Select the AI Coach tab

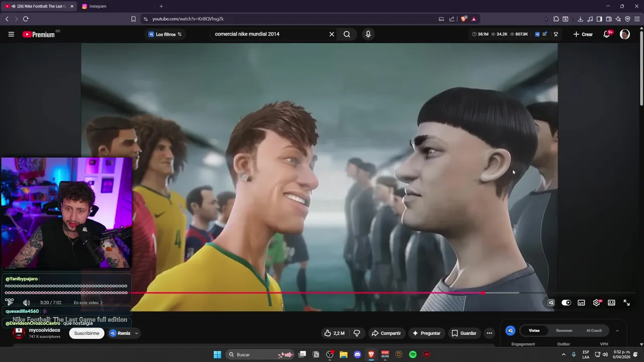[x=594, y=331]
